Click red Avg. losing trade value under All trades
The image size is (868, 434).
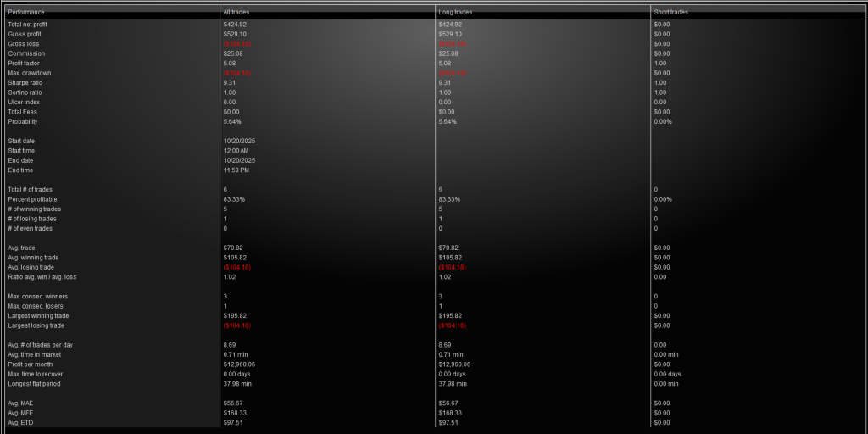coord(238,267)
